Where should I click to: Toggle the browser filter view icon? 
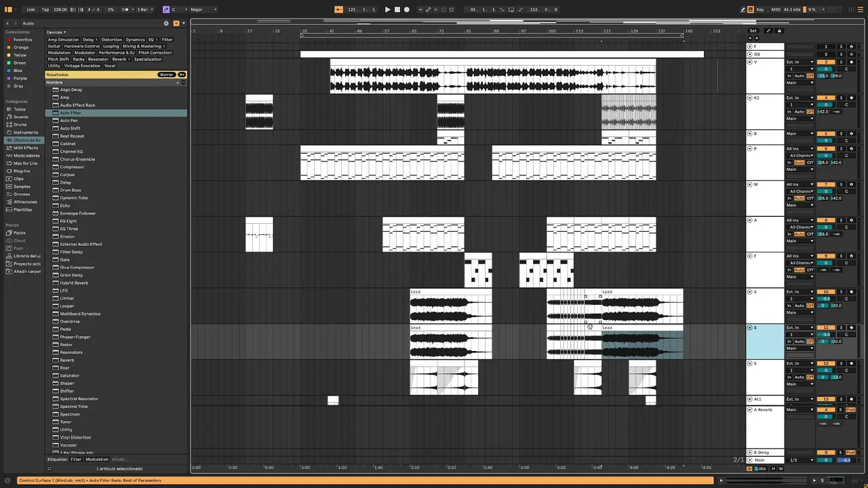176,23
